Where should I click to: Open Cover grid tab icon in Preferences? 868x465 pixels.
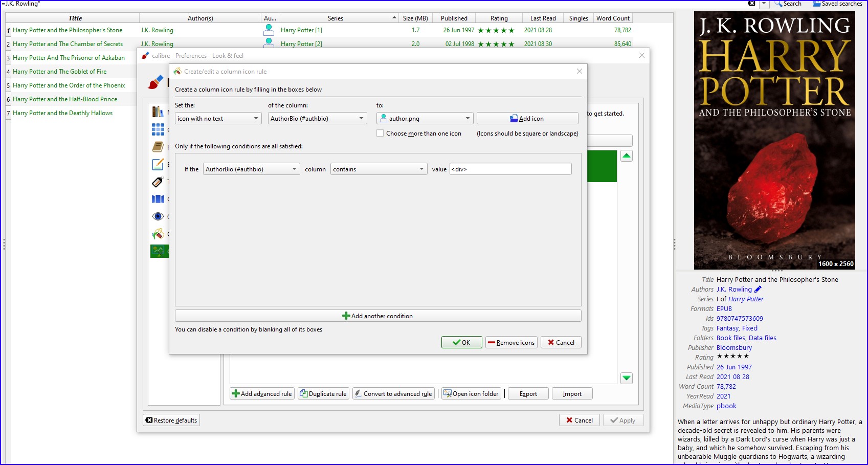pyautogui.click(x=158, y=129)
